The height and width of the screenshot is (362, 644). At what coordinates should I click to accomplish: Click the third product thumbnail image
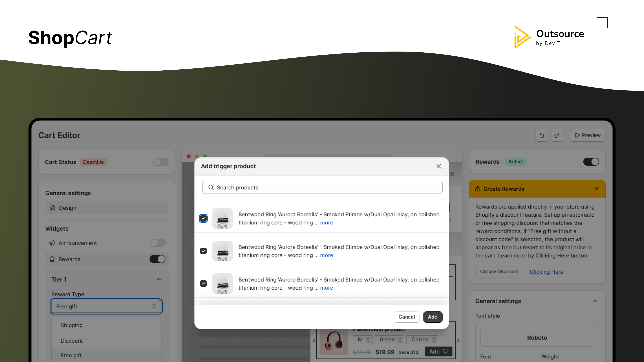[222, 283]
